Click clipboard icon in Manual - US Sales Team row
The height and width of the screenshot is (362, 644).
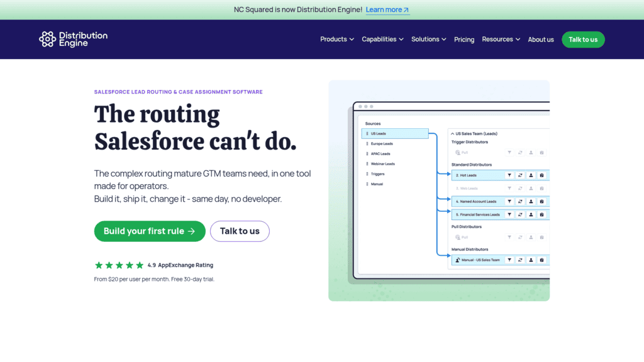click(541, 260)
